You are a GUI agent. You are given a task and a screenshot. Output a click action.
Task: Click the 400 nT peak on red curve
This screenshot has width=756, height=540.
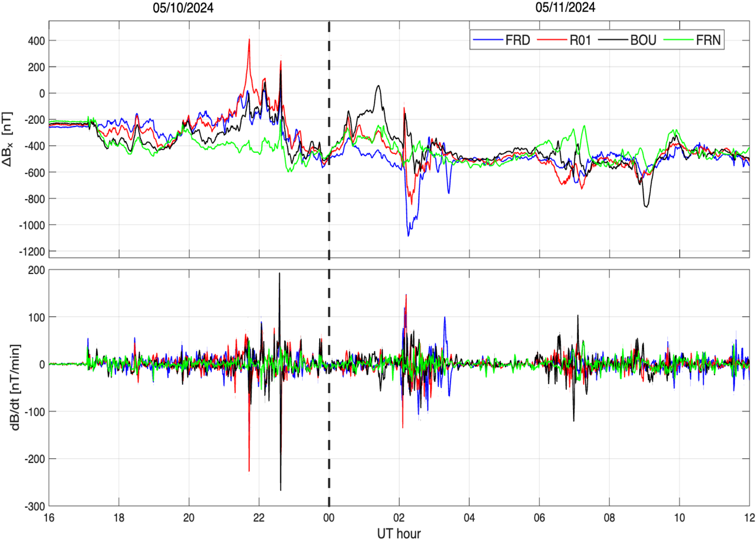tap(250, 39)
